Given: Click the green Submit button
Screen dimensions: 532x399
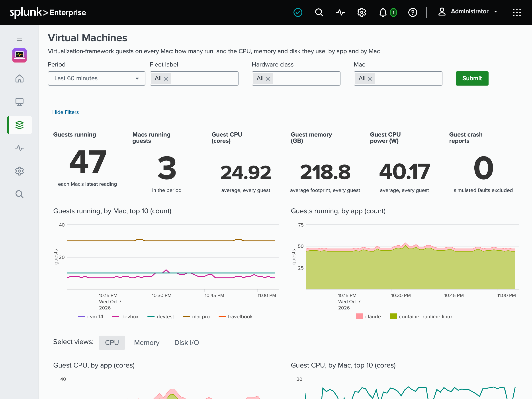Looking at the screenshot, I should point(472,78).
